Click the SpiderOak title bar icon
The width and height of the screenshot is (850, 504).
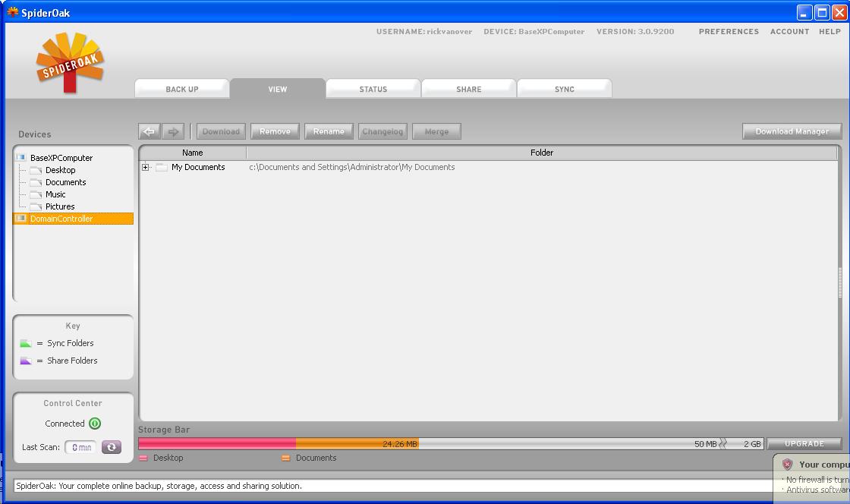tap(12, 12)
